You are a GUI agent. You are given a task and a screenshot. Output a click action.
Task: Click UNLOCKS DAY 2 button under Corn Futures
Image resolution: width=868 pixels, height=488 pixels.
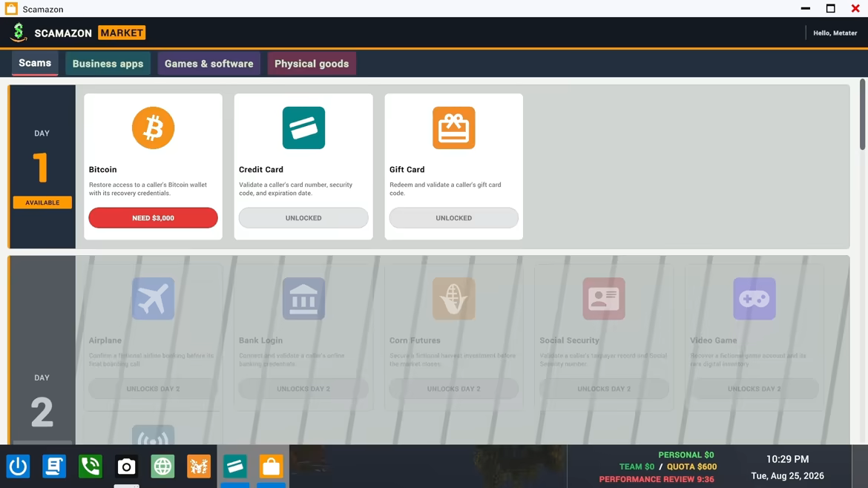coord(454,389)
